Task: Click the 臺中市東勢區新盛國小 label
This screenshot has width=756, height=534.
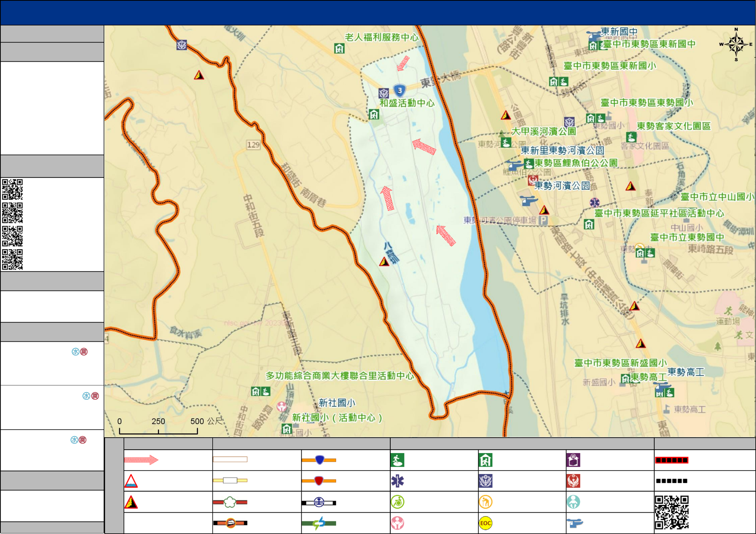Action: click(x=621, y=363)
